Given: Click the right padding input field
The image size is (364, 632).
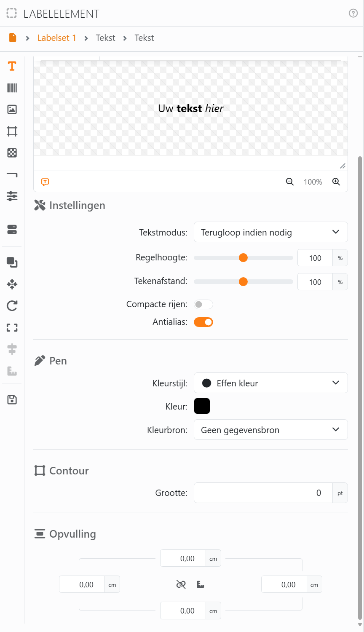Looking at the screenshot, I should 284,584.
